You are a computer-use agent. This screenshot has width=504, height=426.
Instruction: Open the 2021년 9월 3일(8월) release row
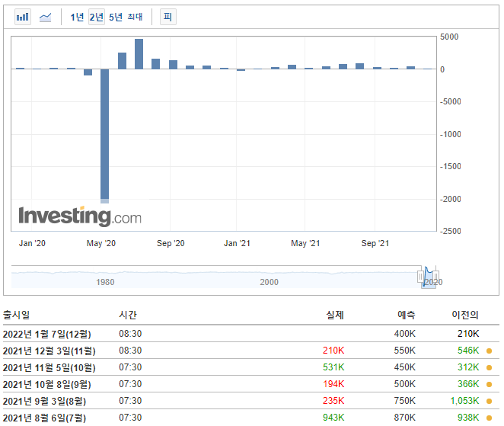click(x=251, y=401)
